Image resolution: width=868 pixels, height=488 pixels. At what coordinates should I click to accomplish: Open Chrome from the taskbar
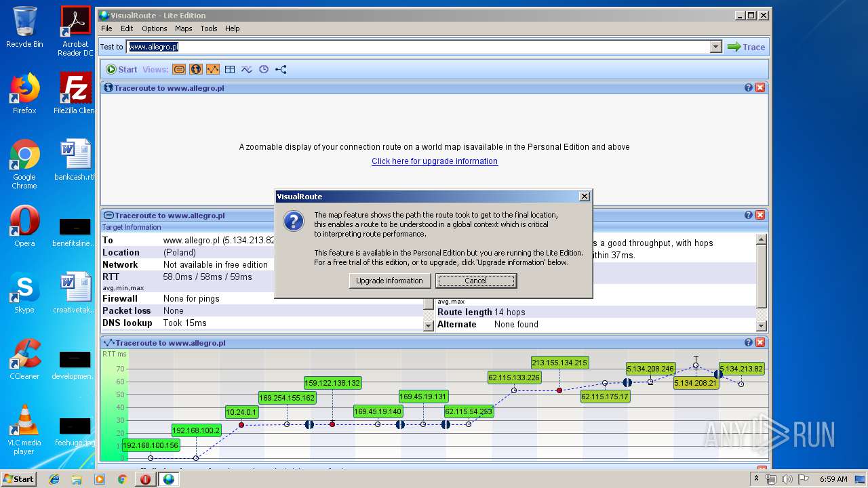pos(122,479)
